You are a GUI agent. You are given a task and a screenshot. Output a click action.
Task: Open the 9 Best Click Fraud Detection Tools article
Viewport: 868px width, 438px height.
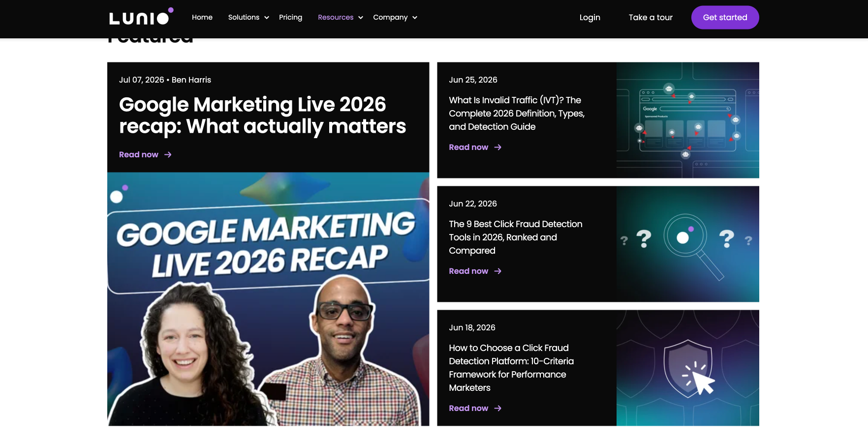(x=516, y=237)
